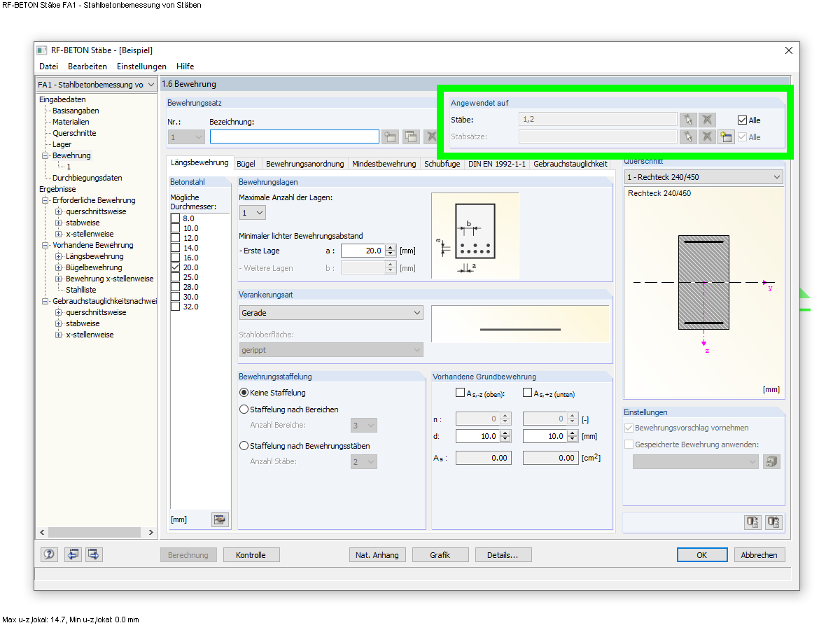Confirm with the OK button
This screenshot has width=840, height=630.
[x=702, y=555]
